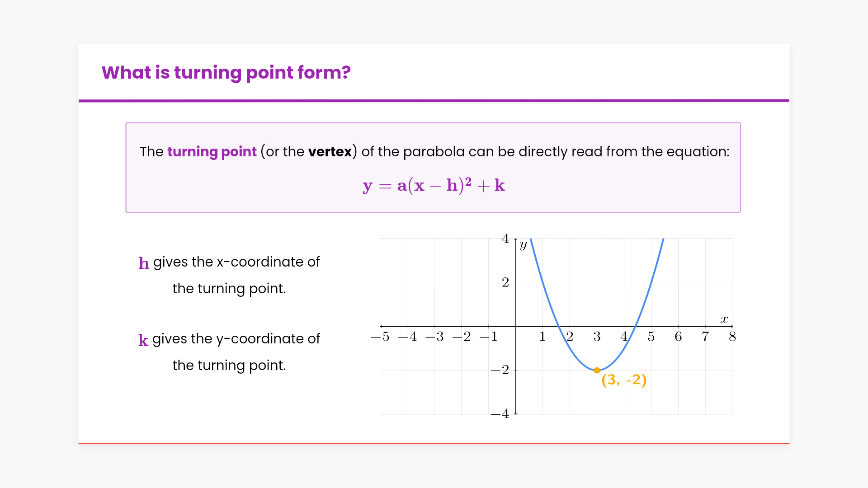
Task: Click the tick label 6 on the x-axis
Action: coord(678,337)
